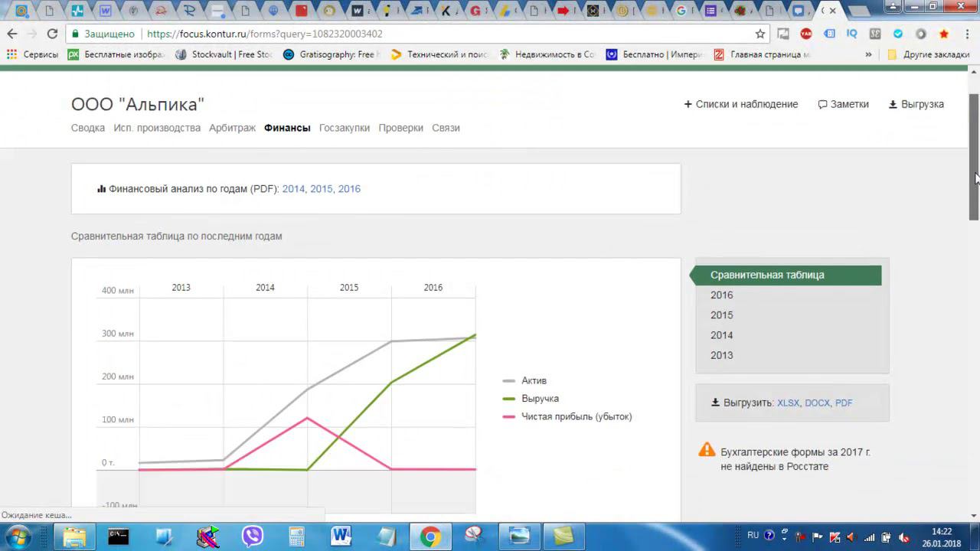Open the 2015 financial analysis PDF

(x=322, y=189)
